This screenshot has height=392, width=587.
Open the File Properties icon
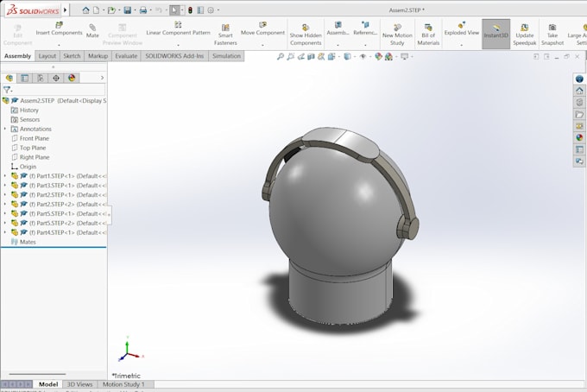[200, 10]
